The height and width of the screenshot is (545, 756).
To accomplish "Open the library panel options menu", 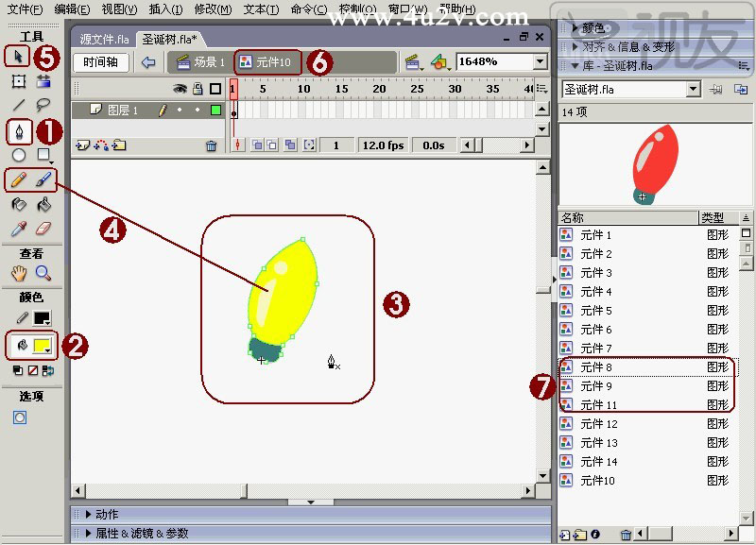I will [744, 65].
